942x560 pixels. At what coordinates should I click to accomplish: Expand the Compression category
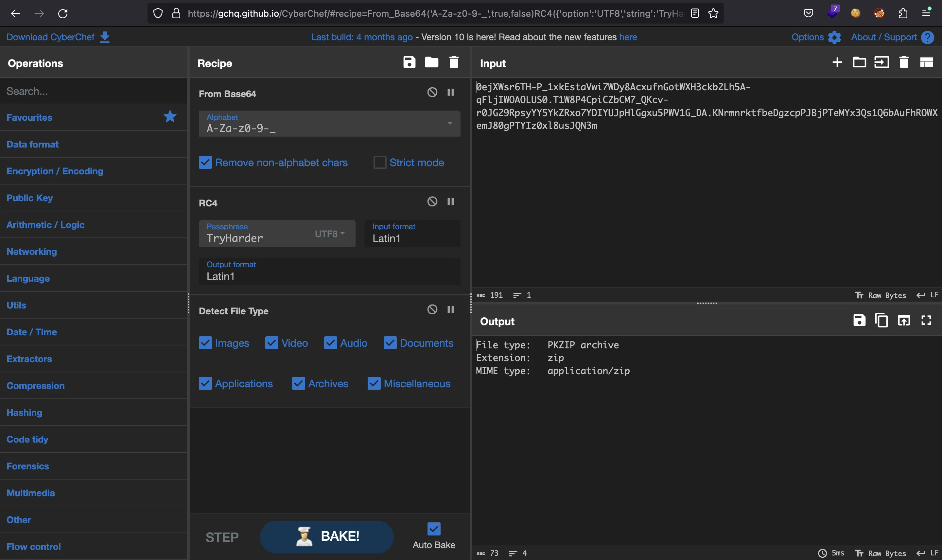[94, 386]
